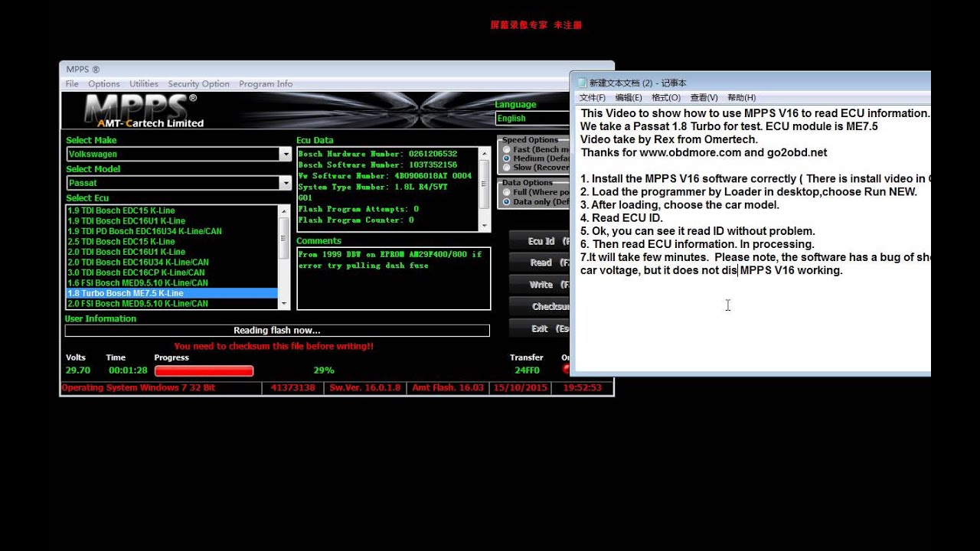This screenshot has height=551, width=980.
Task: Open the Options menu in MPPS
Action: [103, 84]
